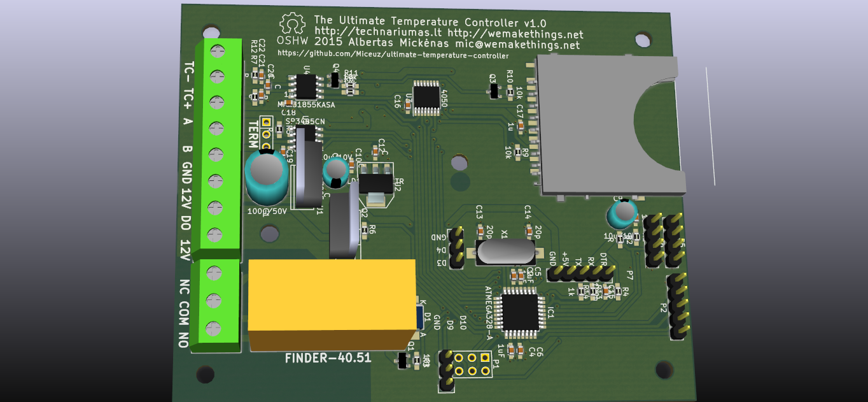
Task: Click the mic@wemakethings.net email text
Action: (517, 45)
